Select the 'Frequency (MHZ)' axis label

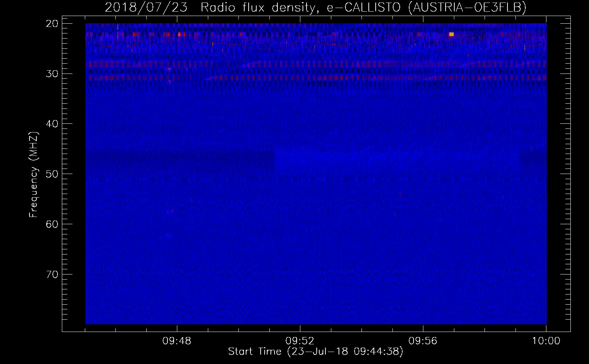[x=33, y=175]
